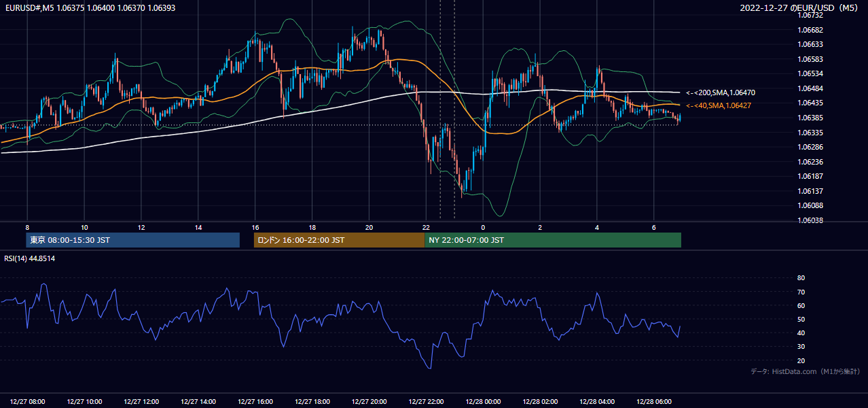
Task: Click price axis value 1.06435
Action: 810,103
